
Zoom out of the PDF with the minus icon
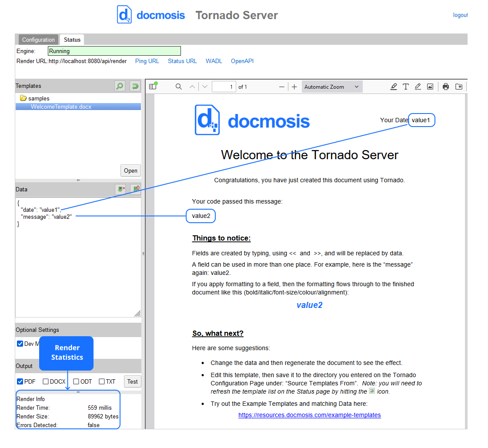coord(282,87)
